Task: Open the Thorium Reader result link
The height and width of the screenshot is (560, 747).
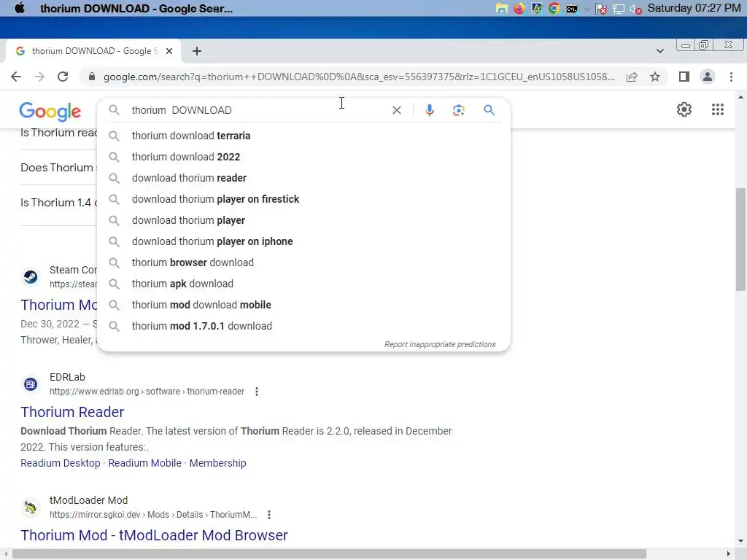Action: (x=72, y=412)
